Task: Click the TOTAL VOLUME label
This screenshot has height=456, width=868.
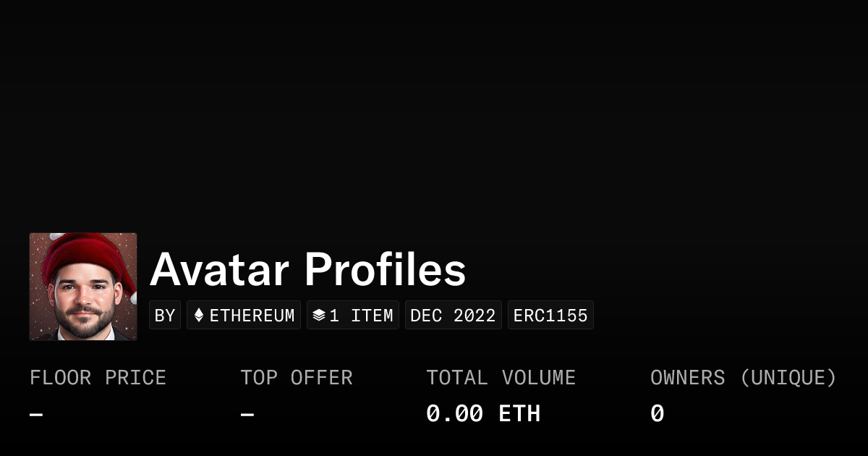Action: coord(501,378)
